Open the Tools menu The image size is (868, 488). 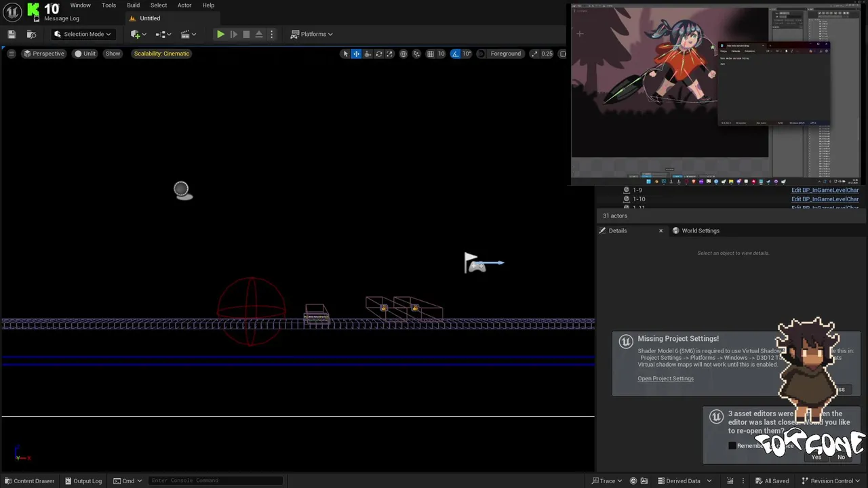[108, 5]
